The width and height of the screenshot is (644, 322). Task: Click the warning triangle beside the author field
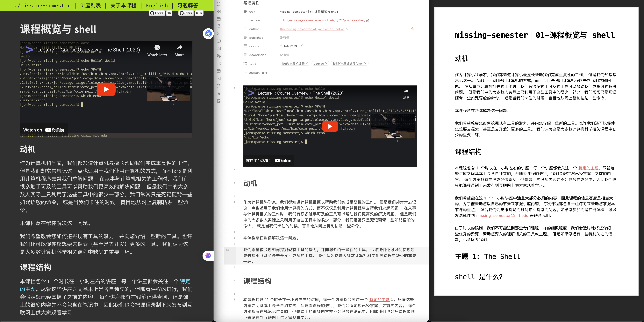[412, 29]
